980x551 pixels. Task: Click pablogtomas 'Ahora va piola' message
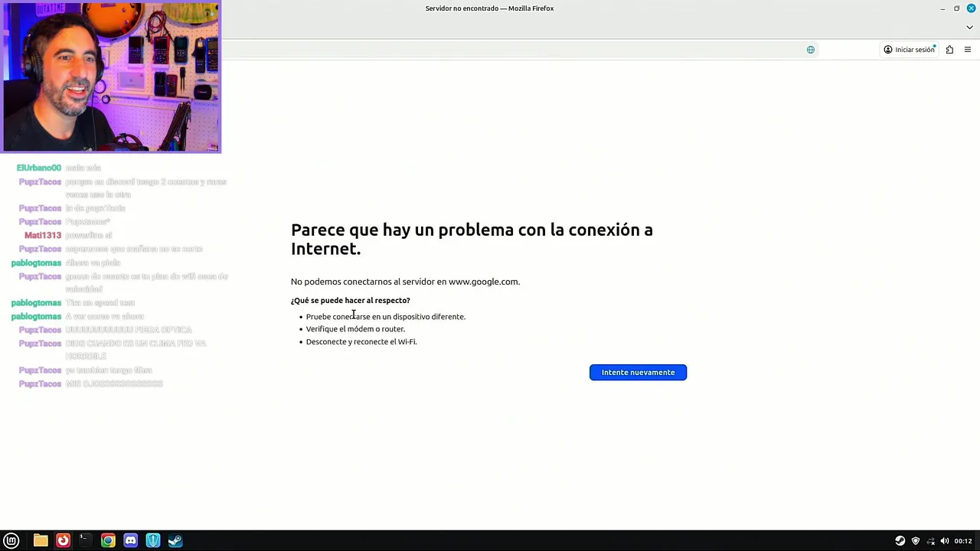(x=93, y=262)
